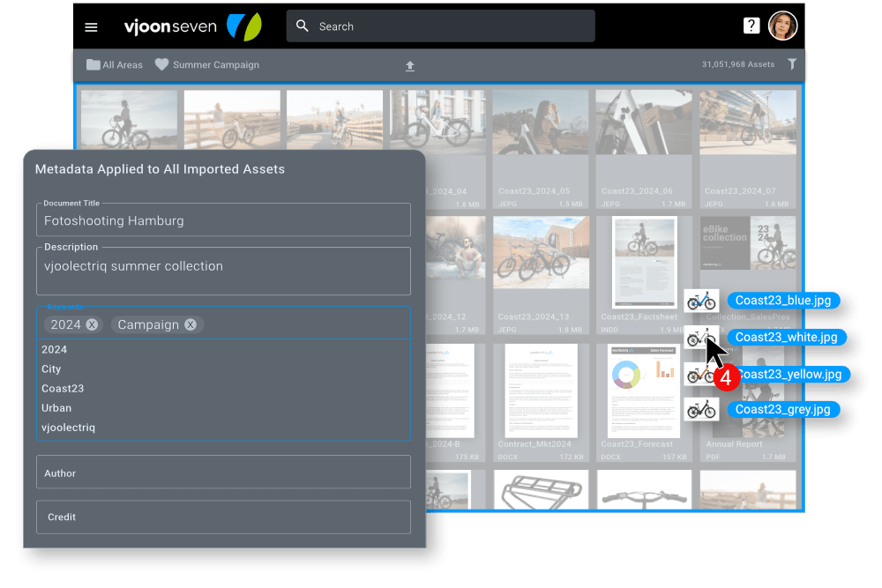Remove the Campaign keyword tag
The width and height of the screenshot is (882, 588).
pos(191,324)
